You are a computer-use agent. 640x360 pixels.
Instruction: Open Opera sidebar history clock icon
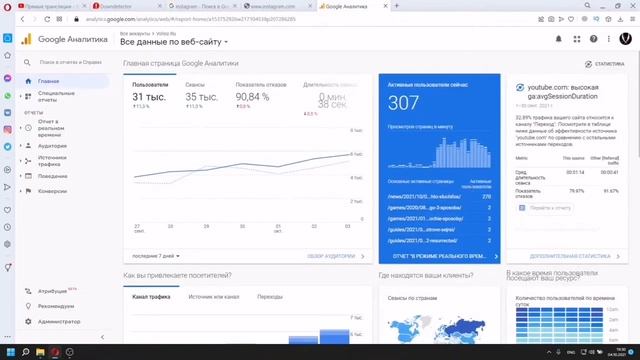pyautogui.click(x=7, y=227)
